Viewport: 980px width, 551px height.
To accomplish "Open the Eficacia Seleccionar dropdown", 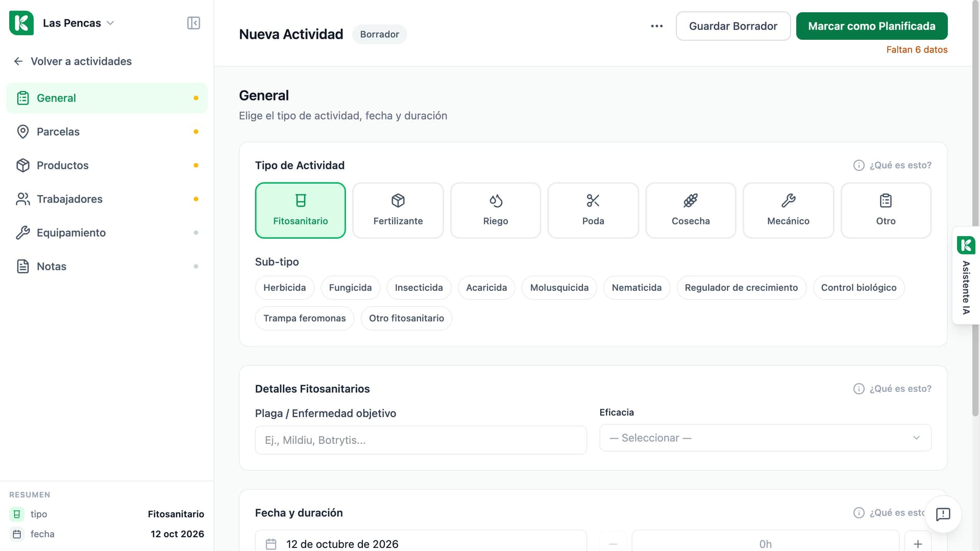I will [x=765, y=438].
